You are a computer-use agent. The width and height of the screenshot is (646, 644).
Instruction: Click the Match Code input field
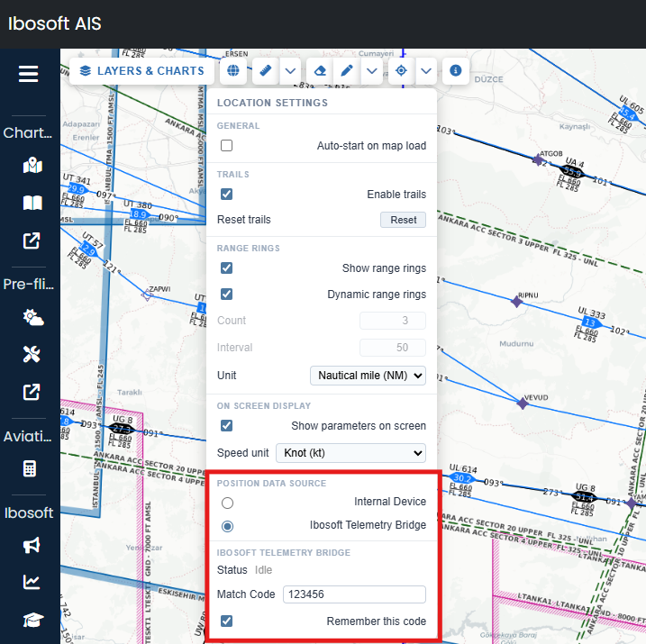click(353, 594)
